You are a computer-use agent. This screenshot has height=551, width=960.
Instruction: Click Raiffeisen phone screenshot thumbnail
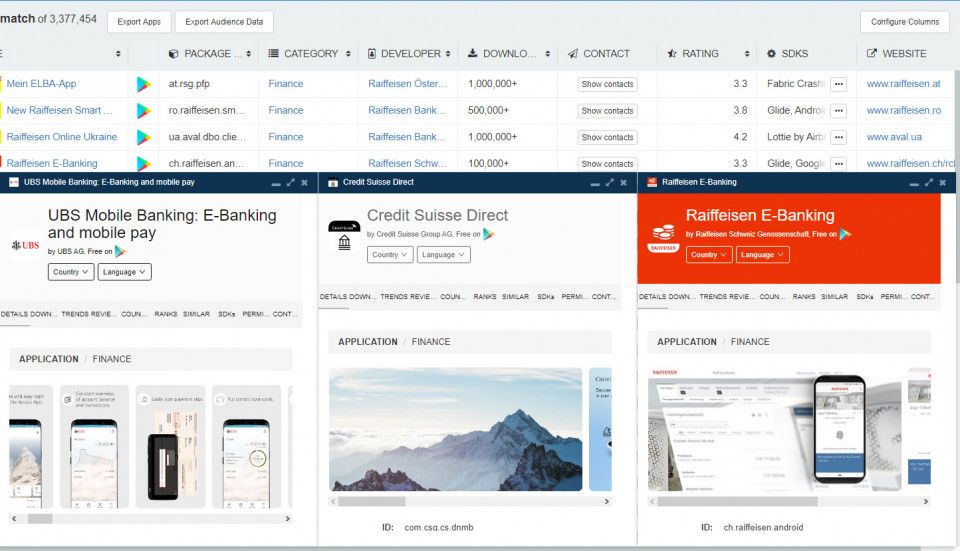point(774,429)
